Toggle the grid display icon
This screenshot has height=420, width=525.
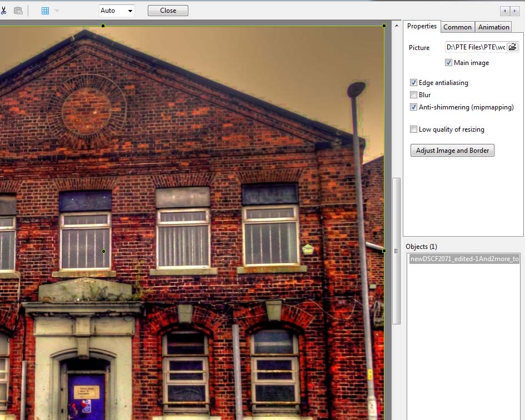tap(45, 11)
